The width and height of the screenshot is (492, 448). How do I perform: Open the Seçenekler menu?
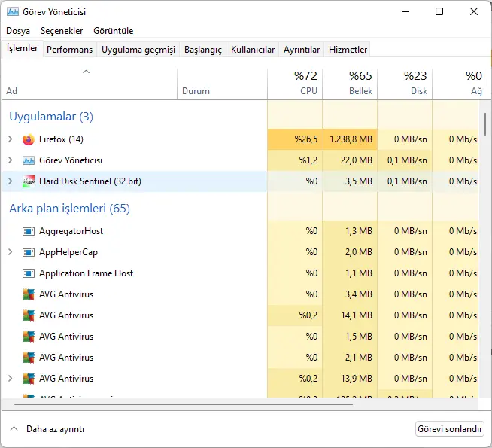click(62, 31)
